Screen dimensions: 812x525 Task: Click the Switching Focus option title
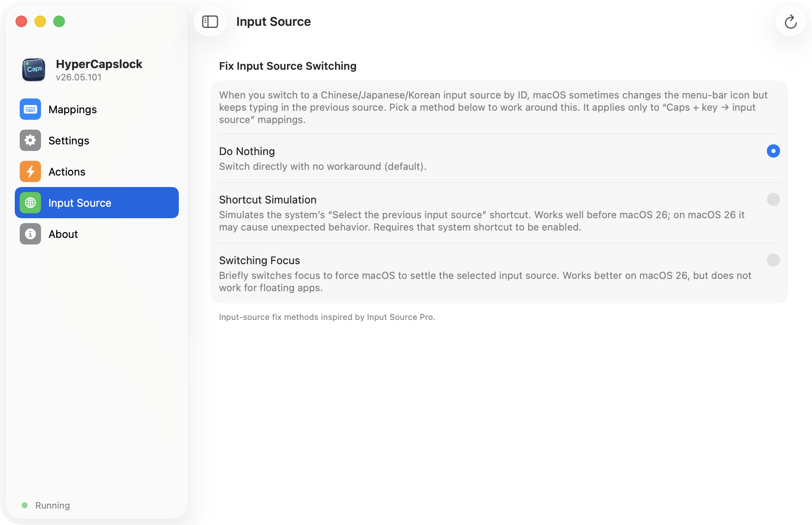tap(260, 260)
